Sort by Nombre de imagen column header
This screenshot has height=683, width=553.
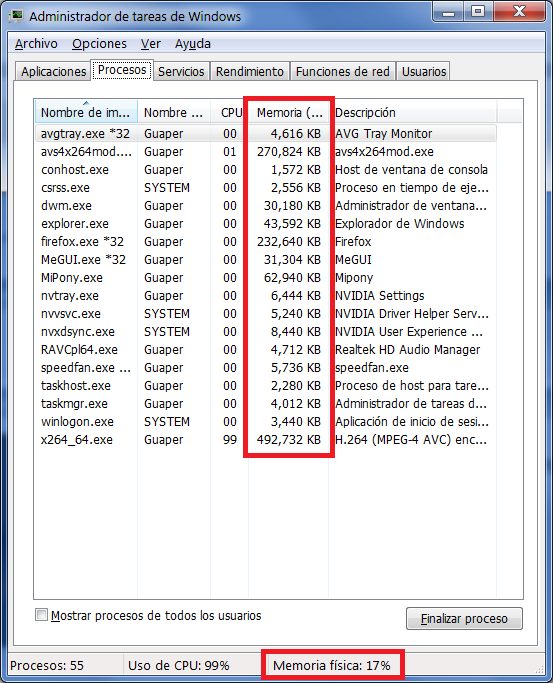[x=86, y=112]
